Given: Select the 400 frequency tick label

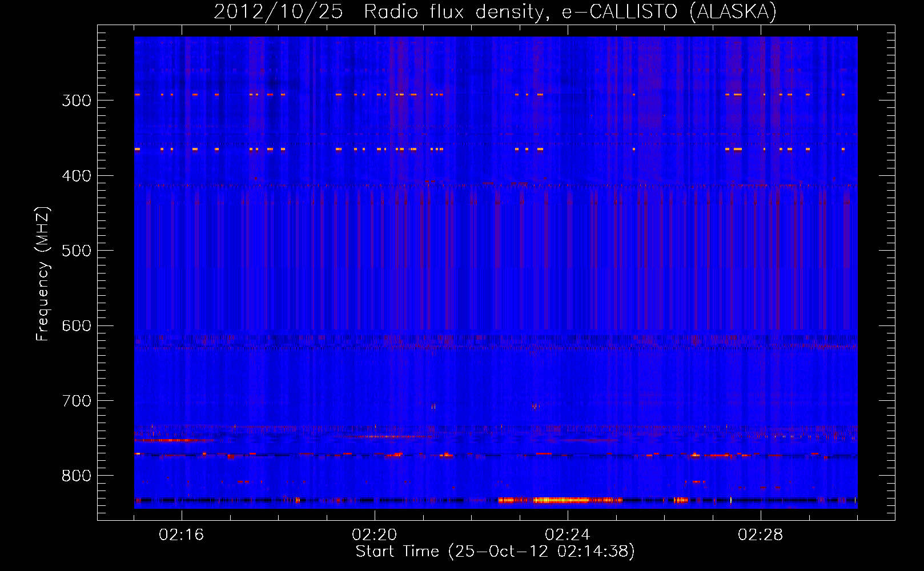Looking at the screenshot, I should (x=77, y=176).
